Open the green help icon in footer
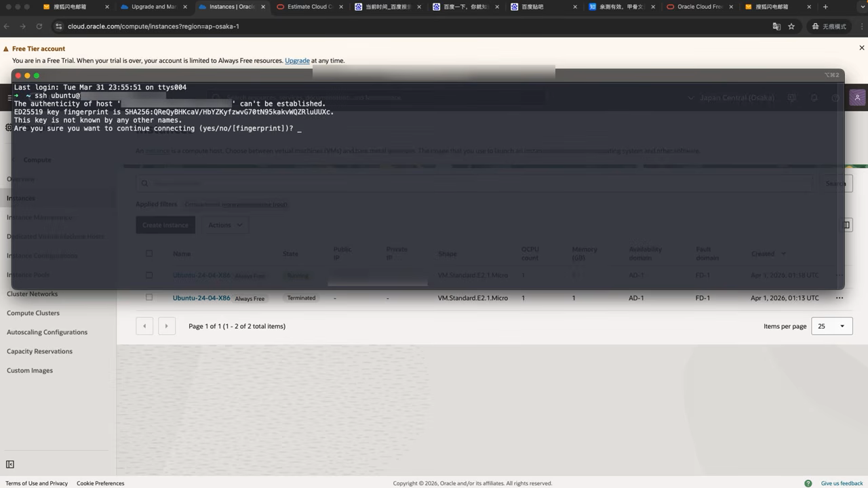 tap(808, 483)
